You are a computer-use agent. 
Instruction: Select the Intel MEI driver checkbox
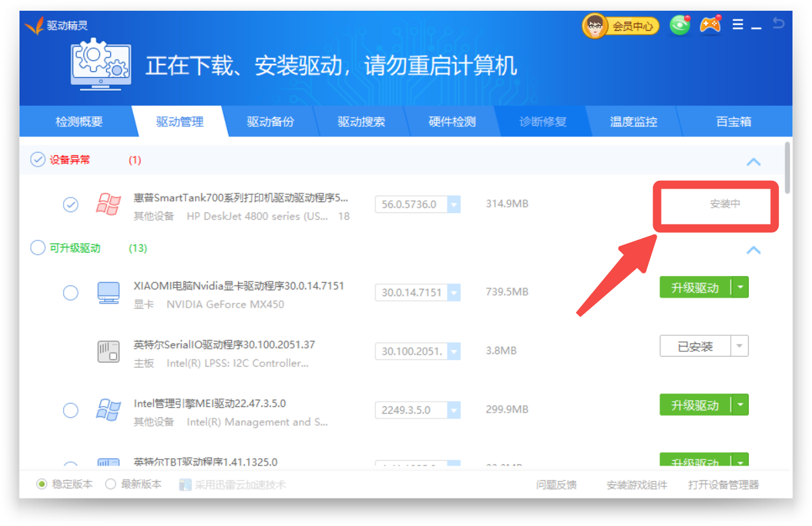tap(71, 410)
